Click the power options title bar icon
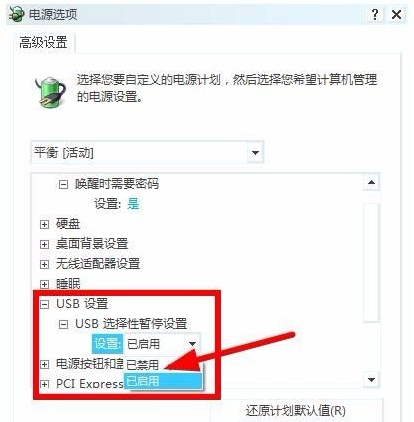Image resolution: width=414 pixels, height=422 pixels. (x=17, y=14)
